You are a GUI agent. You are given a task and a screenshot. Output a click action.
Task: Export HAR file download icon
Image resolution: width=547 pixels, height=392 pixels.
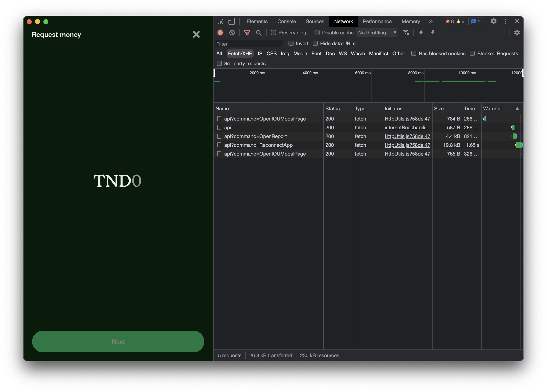click(x=433, y=33)
